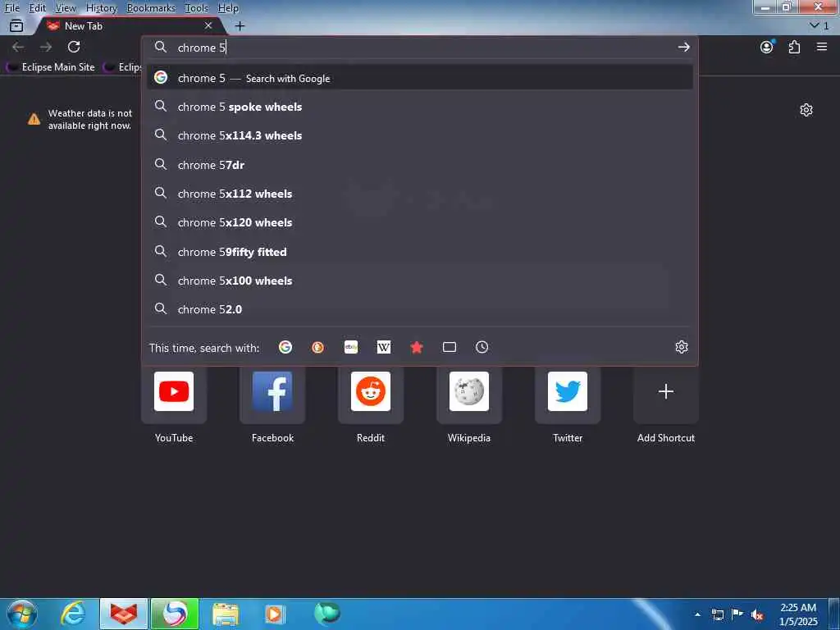Search history using the clock icon
The image size is (840, 630).
click(482, 347)
